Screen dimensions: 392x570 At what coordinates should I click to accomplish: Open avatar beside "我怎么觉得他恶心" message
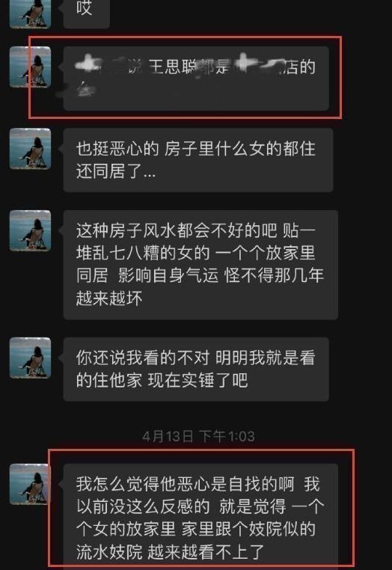tap(30, 484)
